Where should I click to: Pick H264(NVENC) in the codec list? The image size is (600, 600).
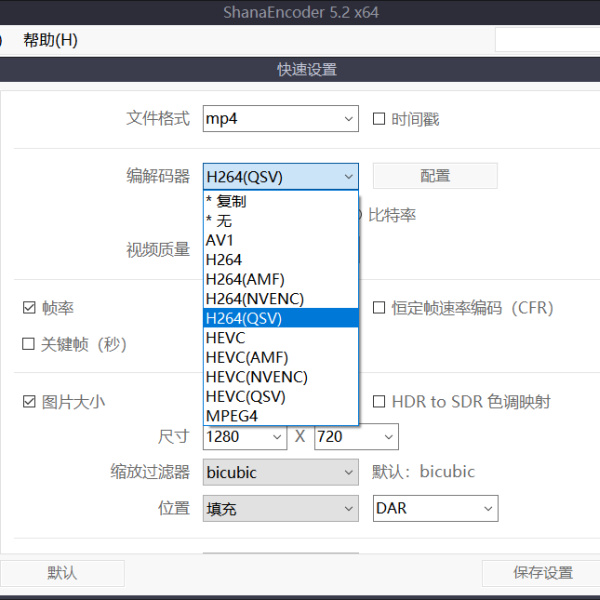click(x=280, y=298)
